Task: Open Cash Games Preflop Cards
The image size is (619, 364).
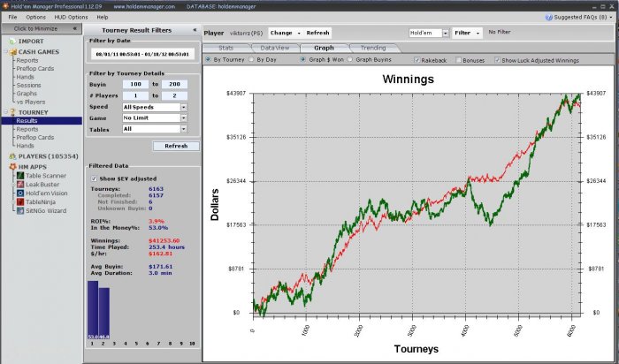Action: pyautogui.click(x=35, y=69)
